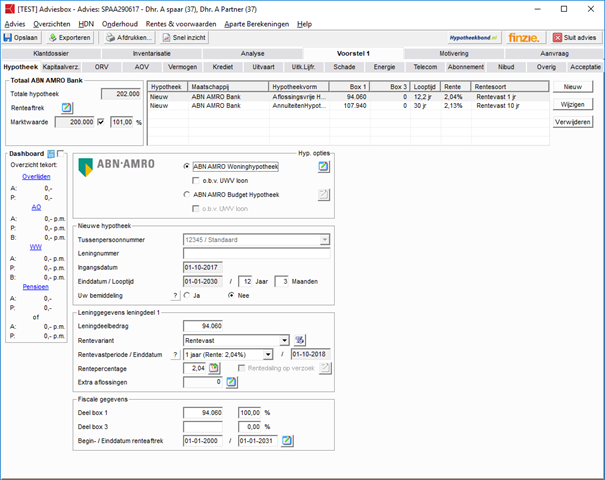
Task: Click the Adviesbox application logo icon
Action: (x=10, y=9)
